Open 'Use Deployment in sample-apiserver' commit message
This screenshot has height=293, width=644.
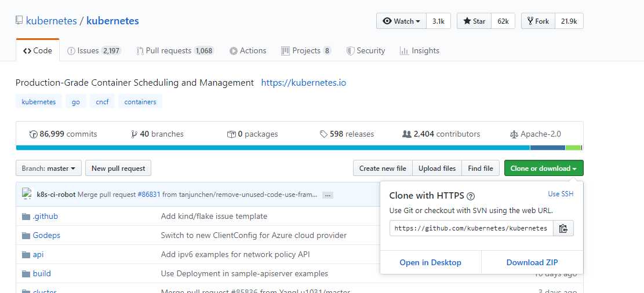[245, 273]
